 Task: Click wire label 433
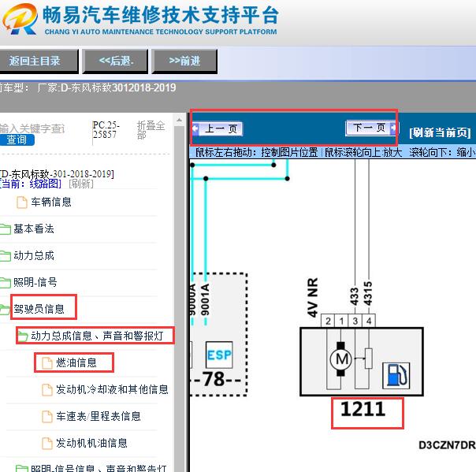(x=355, y=296)
